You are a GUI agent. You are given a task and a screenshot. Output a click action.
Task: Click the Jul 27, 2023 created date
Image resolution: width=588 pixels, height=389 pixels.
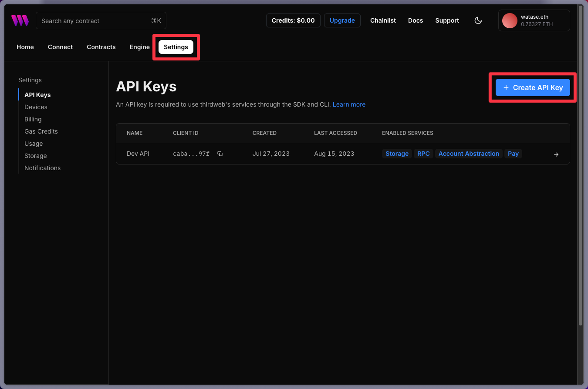coord(271,154)
